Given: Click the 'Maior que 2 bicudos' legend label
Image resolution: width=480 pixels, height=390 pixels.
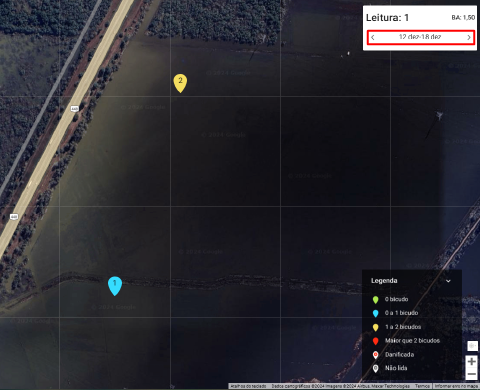Looking at the screenshot, I should [x=412, y=341].
